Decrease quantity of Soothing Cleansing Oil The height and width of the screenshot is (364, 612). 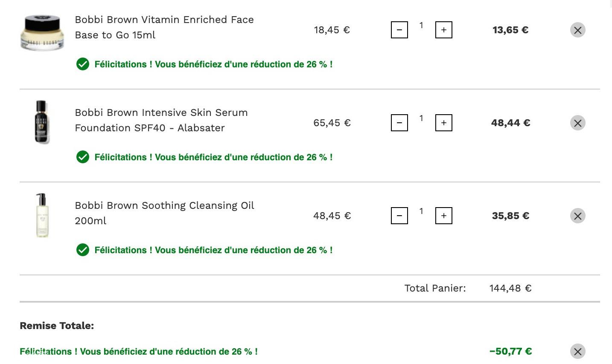(x=399, y=216)
